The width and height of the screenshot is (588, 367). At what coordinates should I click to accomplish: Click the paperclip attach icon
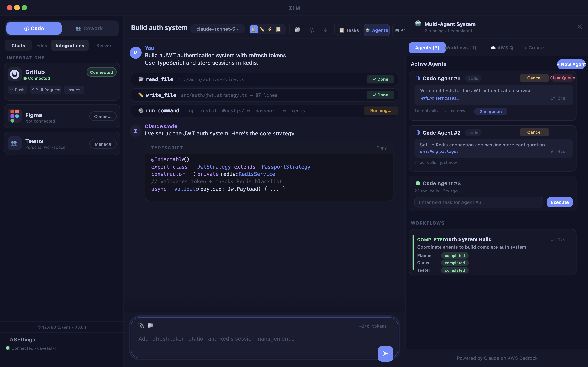point(141,325)
